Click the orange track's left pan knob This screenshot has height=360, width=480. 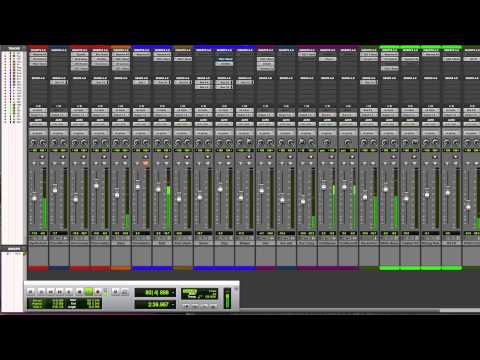coord(116,142)
